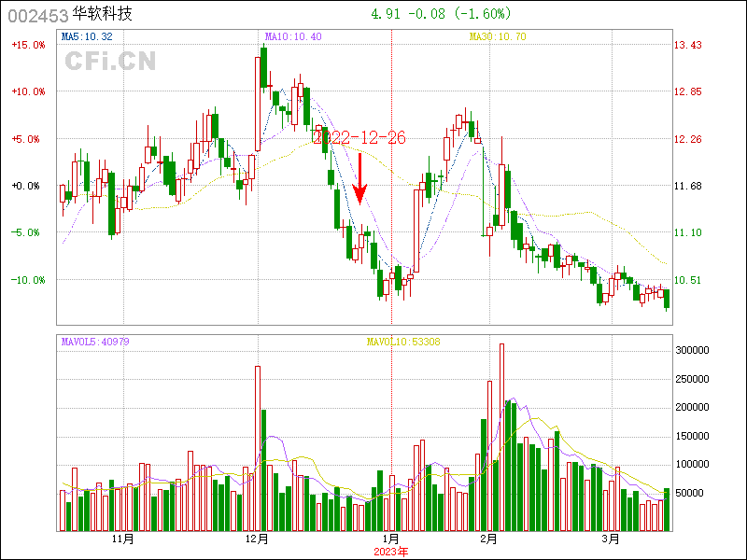Screen dimensions: 747x560
Task: Click the +15.0% left axis label
Action: pyautogui.click(x=26, y=45)
